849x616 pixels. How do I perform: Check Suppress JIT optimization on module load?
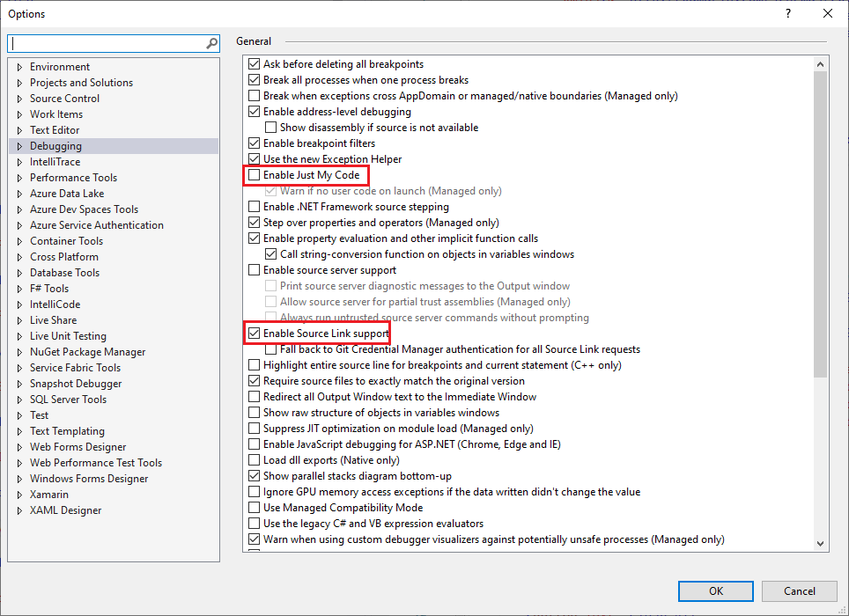(254, 429)
